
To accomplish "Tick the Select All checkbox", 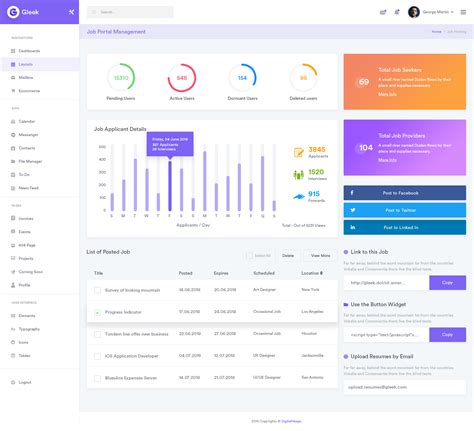I will [249, 256].
